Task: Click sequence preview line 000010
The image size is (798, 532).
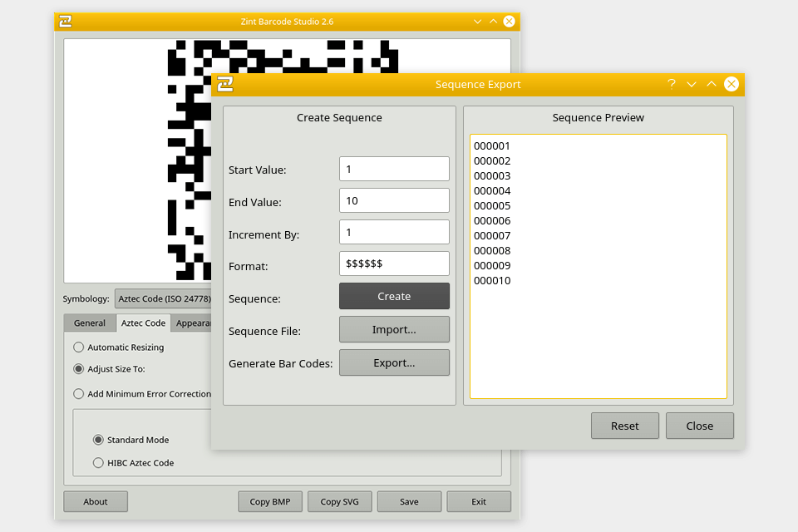Action: pos(491,280)
